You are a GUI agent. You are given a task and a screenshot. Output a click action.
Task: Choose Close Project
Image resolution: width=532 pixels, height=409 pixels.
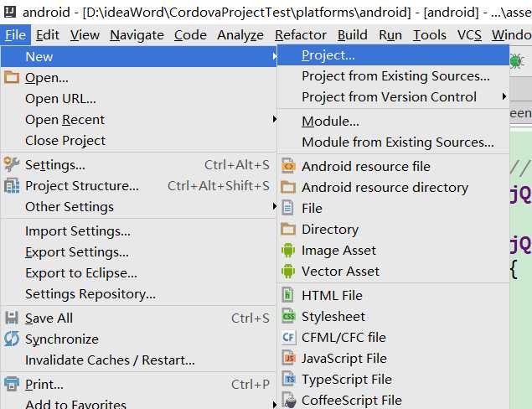coord(138,140)
